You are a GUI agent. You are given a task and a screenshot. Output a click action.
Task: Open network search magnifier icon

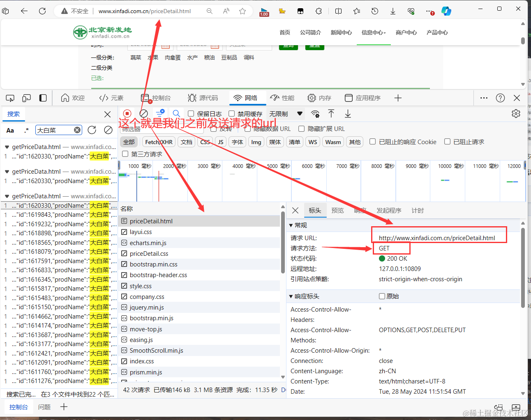(176, 113)
